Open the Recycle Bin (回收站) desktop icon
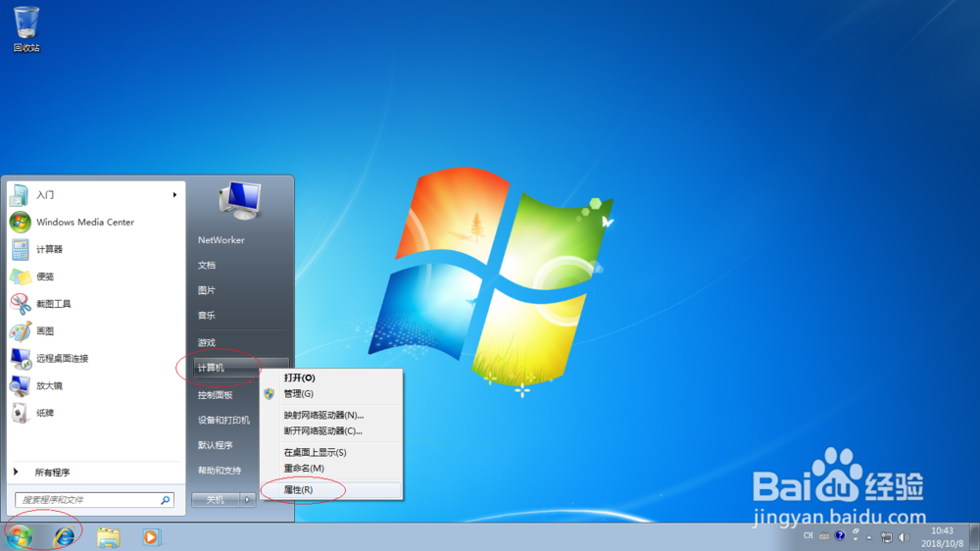Image resolution: width=980 pixels, height=551 pixels. coord(26,28)
